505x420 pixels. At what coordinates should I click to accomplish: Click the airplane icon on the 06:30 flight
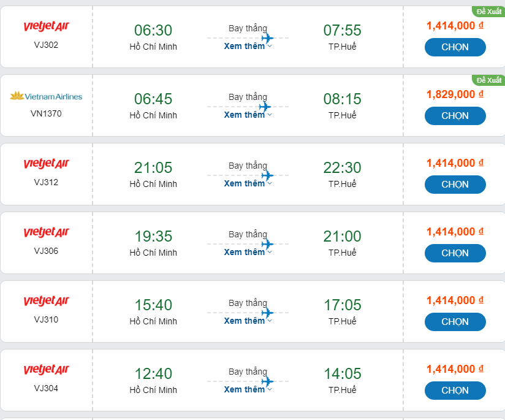coord(267,38)
